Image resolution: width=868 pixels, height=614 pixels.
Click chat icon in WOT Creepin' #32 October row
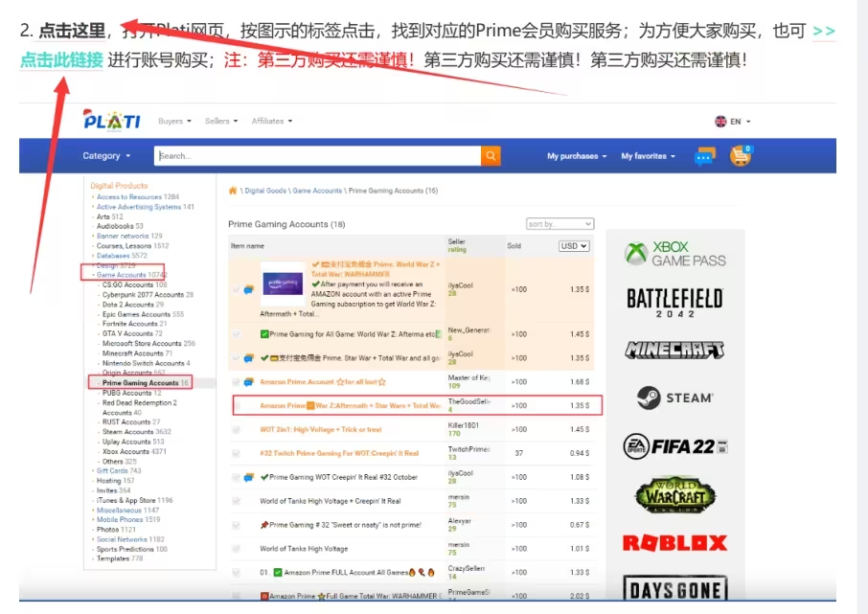point(249,477)
